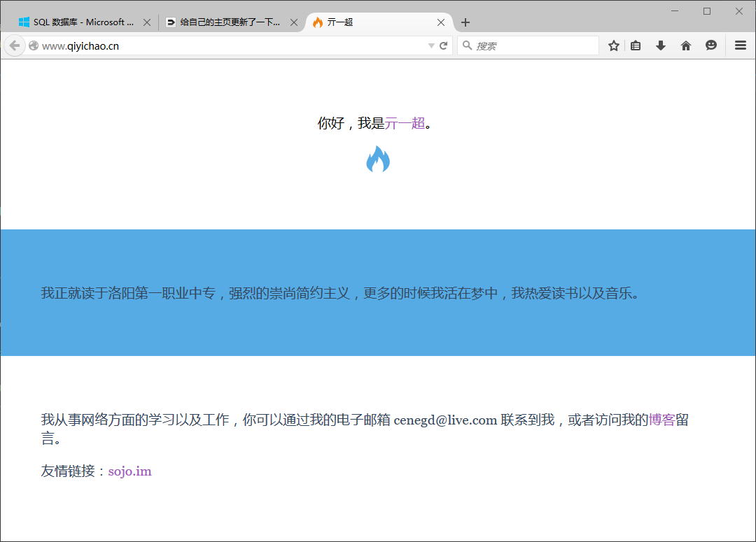Expand the URL history dropdown arrow
The image size is (756, 542).
click(431, 46)
